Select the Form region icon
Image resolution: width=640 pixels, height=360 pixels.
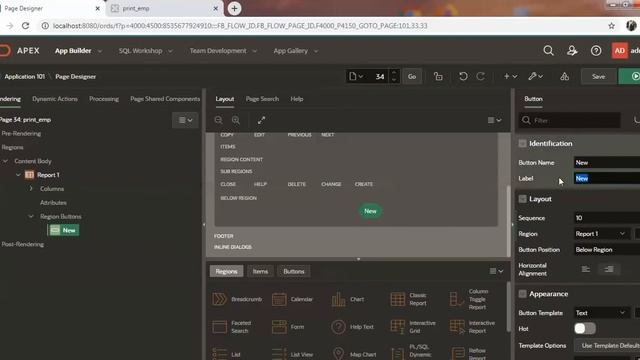(279, 327)
